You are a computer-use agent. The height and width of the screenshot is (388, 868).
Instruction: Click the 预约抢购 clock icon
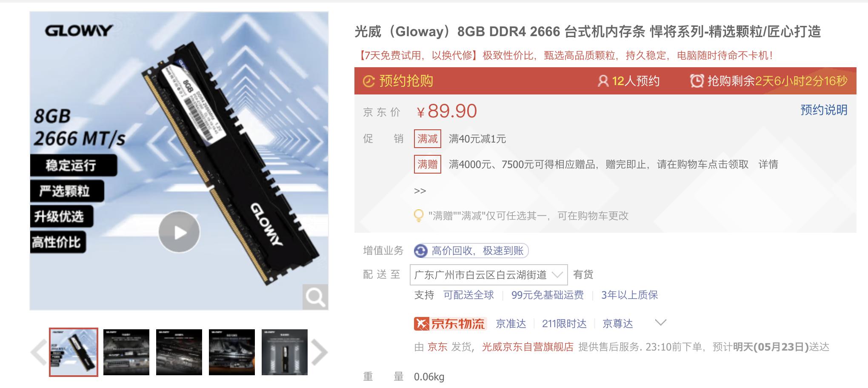point(368,81)
